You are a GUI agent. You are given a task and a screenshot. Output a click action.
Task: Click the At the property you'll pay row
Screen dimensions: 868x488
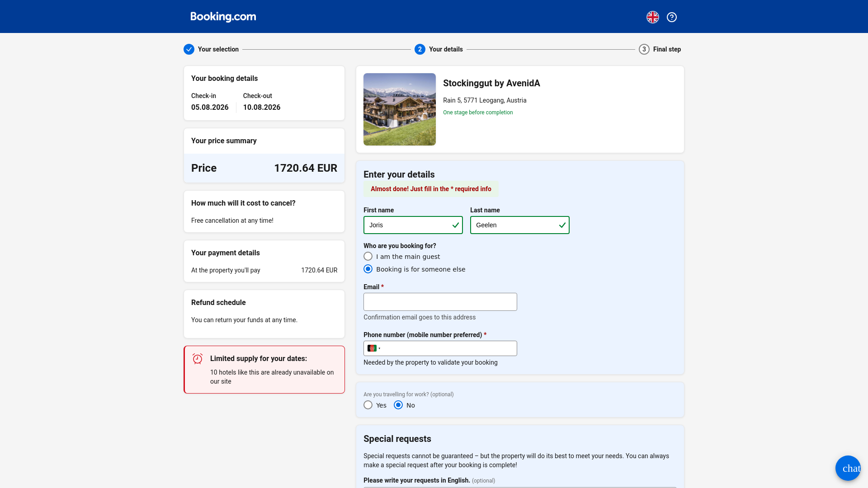[x=264, y=270]
